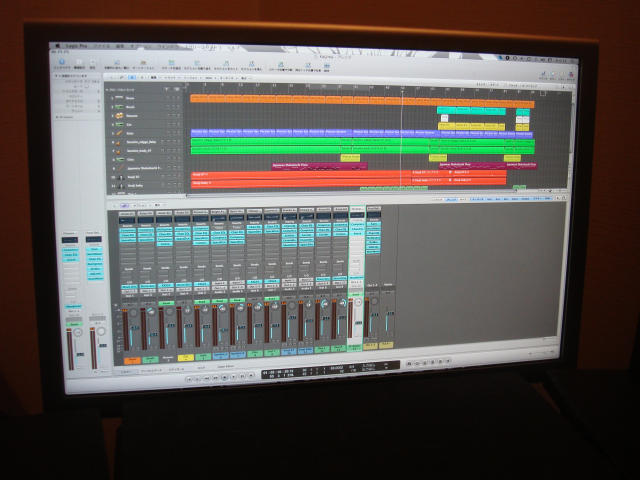640x480 pixels.
Task: Open the green Read automation menu on channel 9
Action: point(272,299)
